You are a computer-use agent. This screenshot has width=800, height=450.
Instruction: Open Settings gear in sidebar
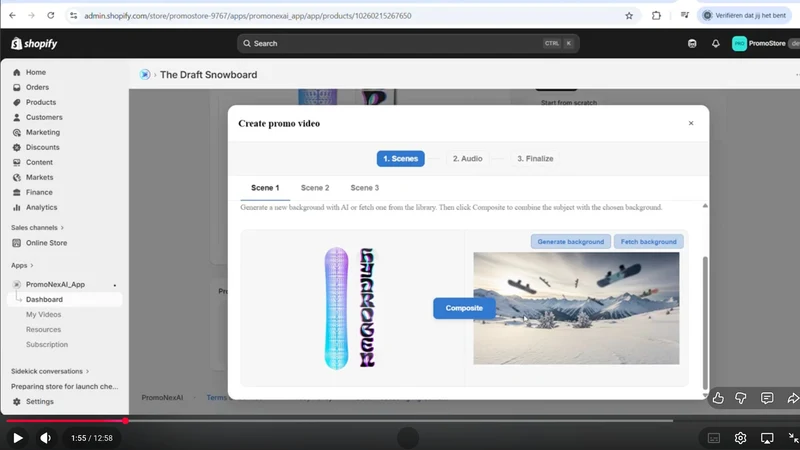coord(17,402)
